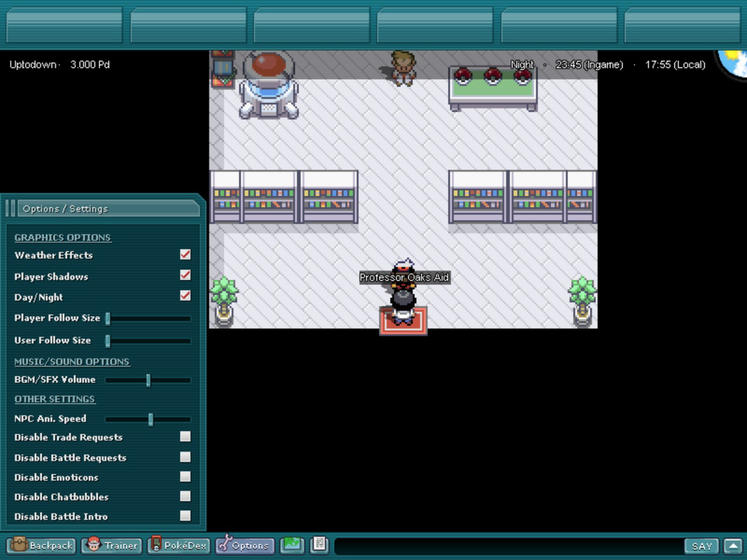Open the Trainer card panel
The image size is (747, 560).
pos(112,545)
